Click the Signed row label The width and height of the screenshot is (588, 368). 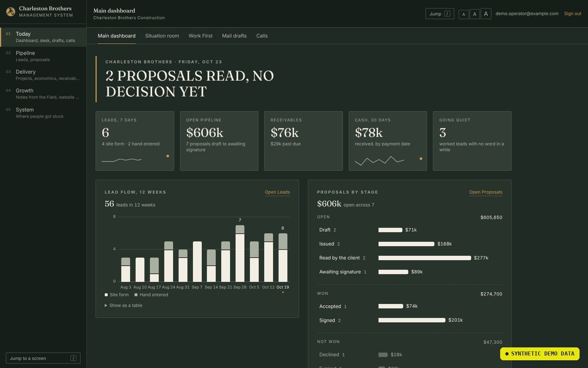(x=327, y=321)
